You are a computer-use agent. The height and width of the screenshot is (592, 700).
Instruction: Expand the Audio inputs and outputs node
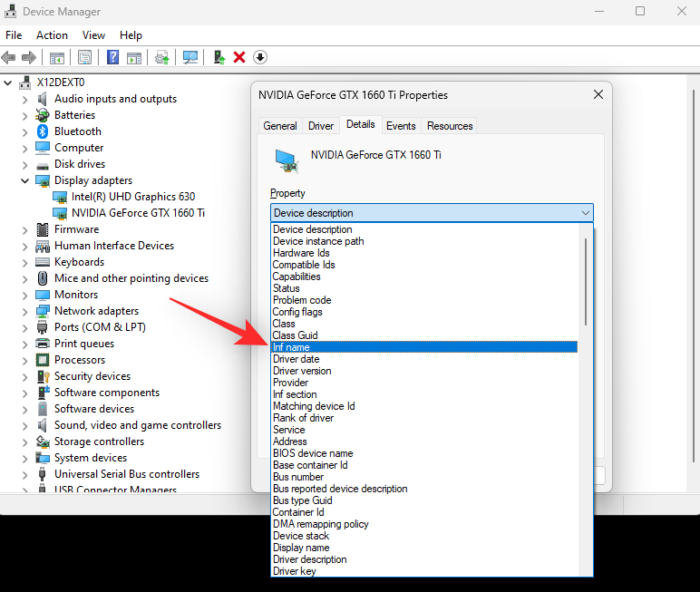click(x=25, y=99)
